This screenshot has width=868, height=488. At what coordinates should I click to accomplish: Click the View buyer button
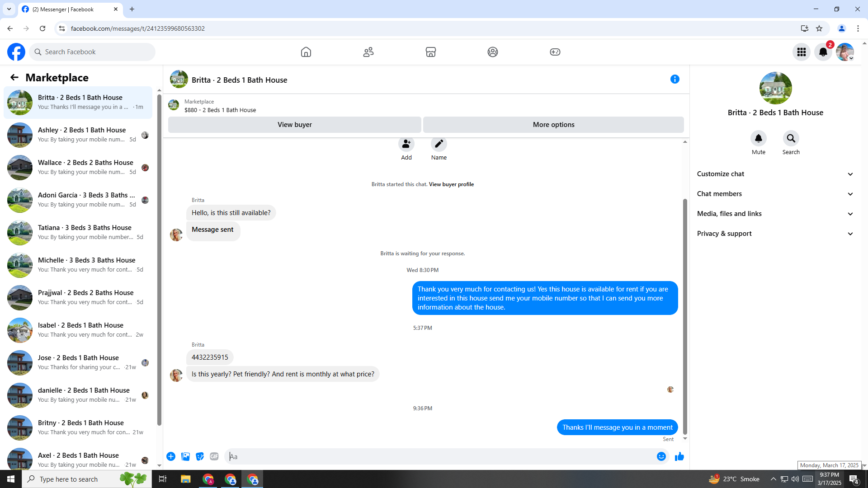pyautogui.click(x=295, y=125)
